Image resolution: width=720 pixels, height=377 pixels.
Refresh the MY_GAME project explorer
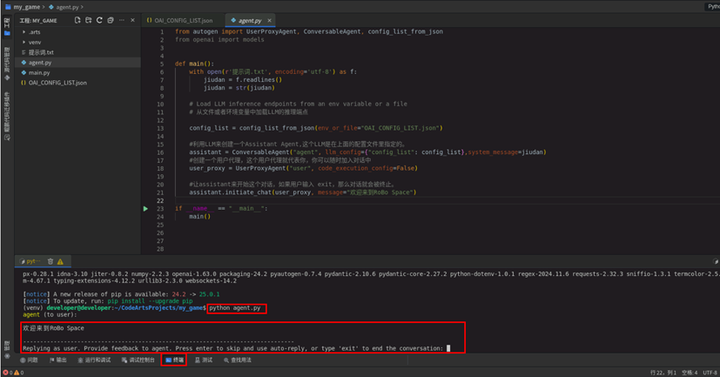click(99, 20)
